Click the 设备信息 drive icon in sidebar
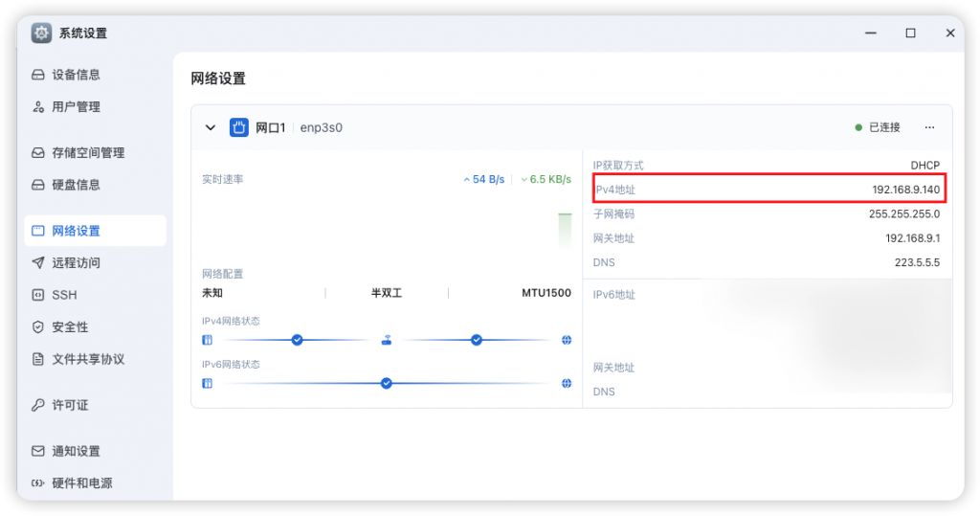 [x=38, y=75]
